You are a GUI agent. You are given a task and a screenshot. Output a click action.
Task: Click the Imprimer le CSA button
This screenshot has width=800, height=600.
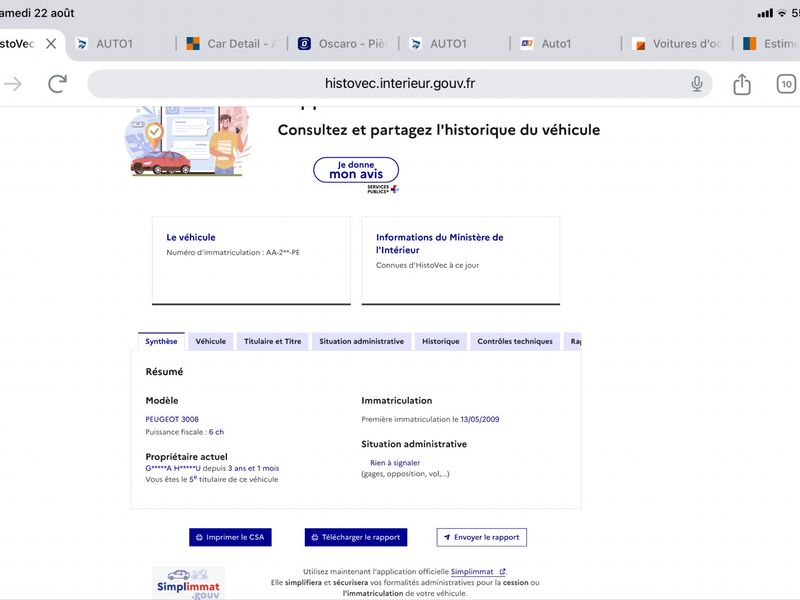point(230,537)
